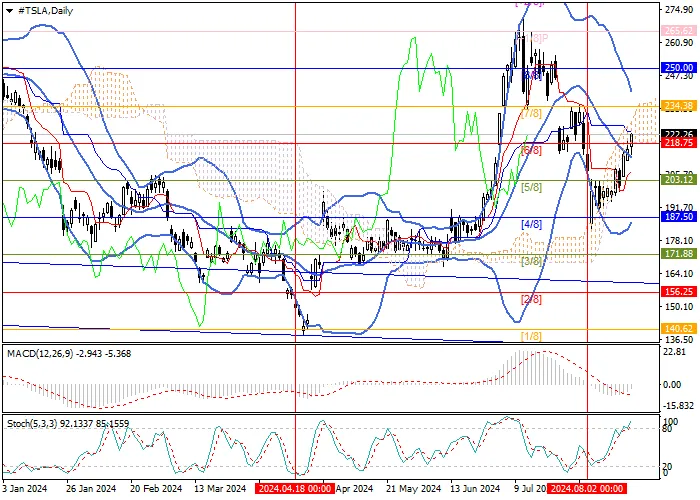Click the [3/8] Murrey level label
The image size is (700, 500).
531,262
